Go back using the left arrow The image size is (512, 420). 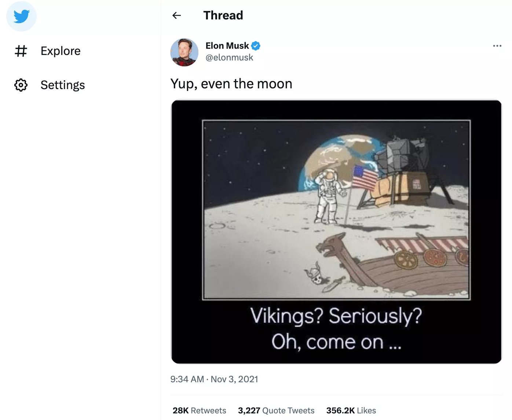tap(177, 15)
